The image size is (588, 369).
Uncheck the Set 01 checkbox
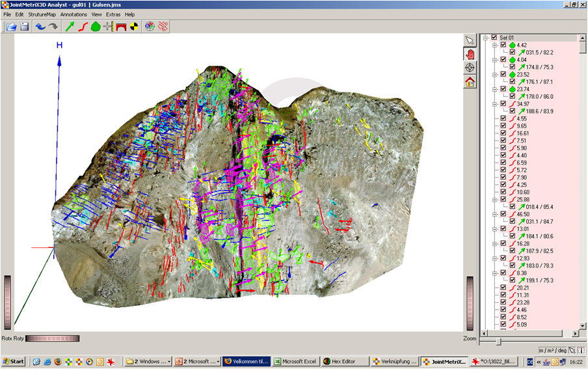(x=494, y=38)
